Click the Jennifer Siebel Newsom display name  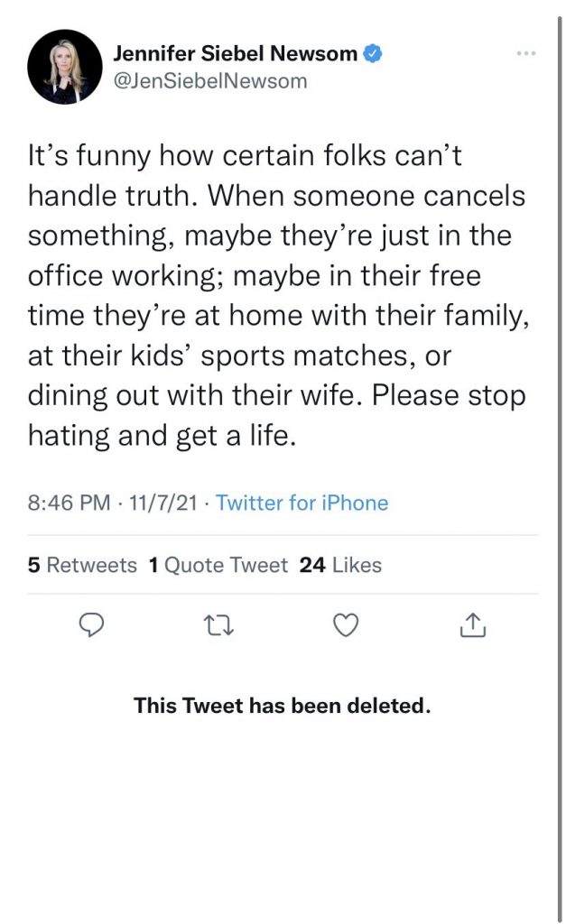pyautogui.click(x=235, y=53)
